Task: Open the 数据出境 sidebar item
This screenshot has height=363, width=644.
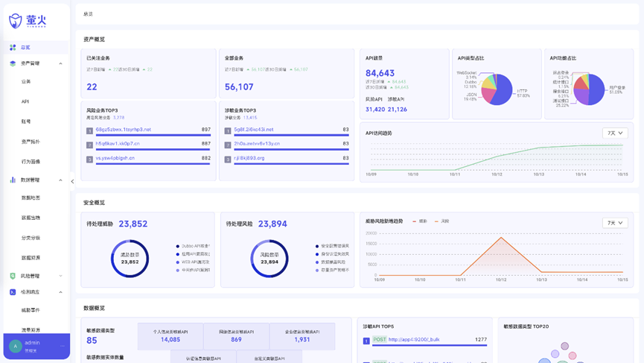Action: point(31,218)
